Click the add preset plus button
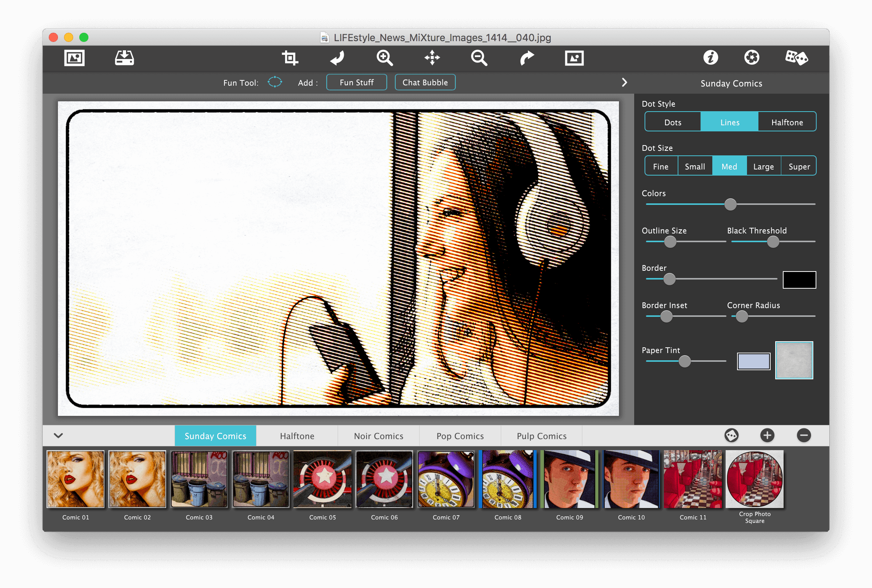The height and width of the screenshot is (588, 872). [x=767, y=435]
